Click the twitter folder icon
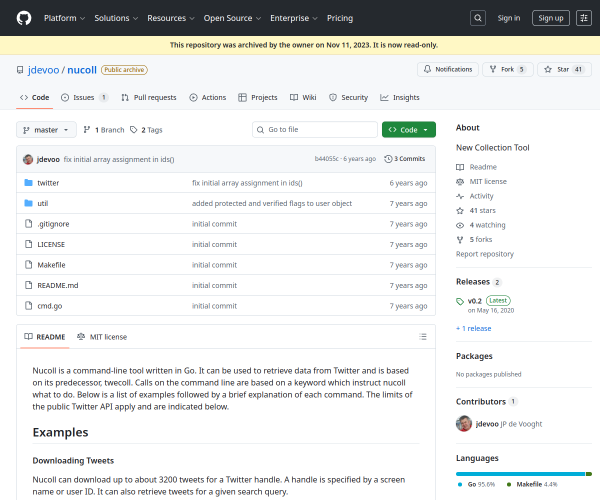This screenshot has height=500, width=600. [x=28, y=183]
